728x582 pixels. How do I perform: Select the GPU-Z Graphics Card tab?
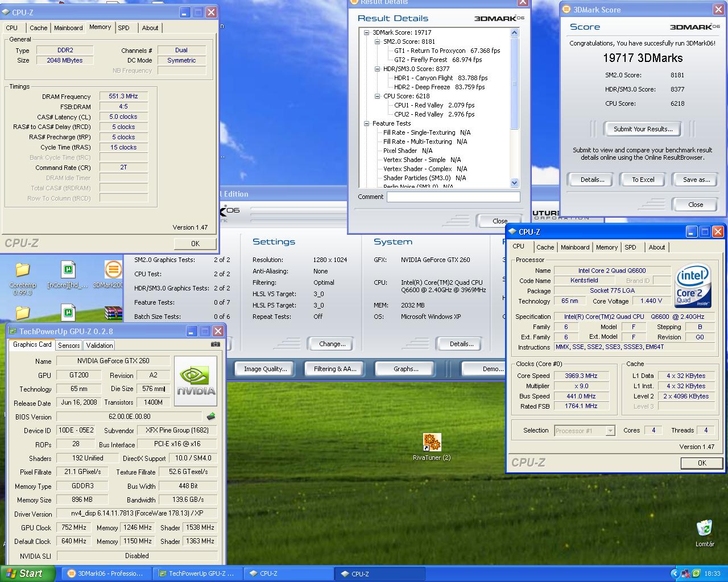[32, 344]
